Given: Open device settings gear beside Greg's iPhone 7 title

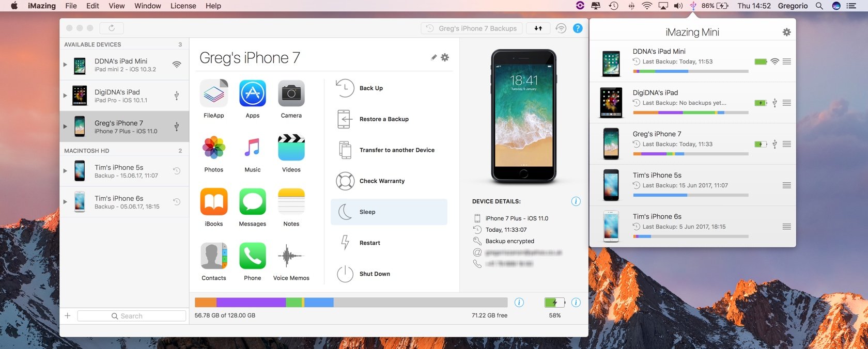Looking at the screenshot, I should coord(445,57).
